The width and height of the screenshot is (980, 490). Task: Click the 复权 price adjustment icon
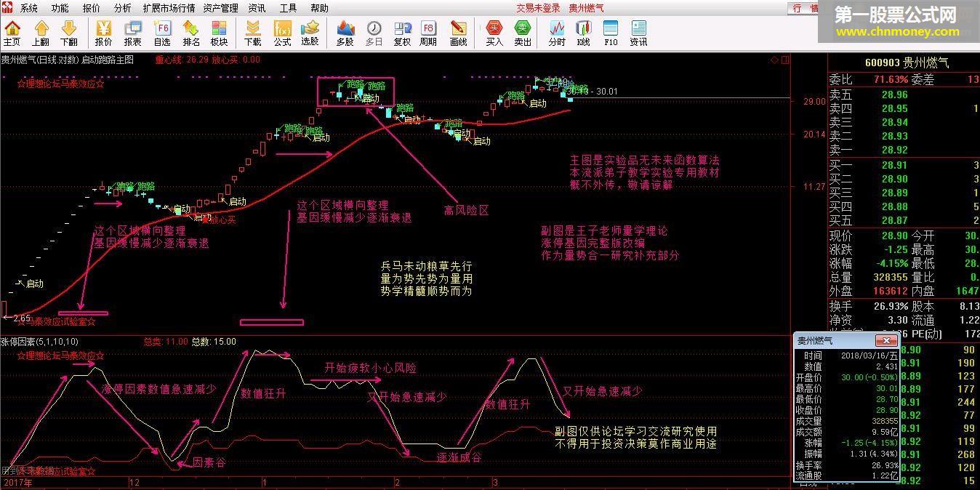click(x=402, y=33)
